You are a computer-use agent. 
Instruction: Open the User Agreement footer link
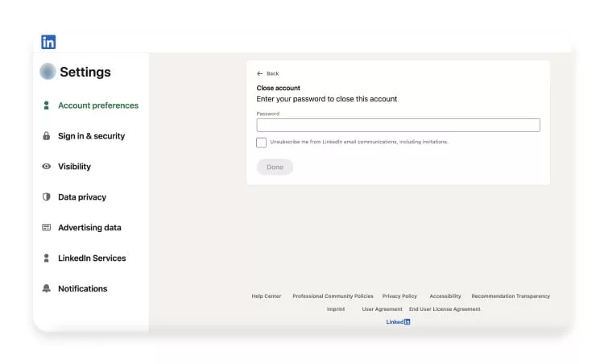tap(382, 309)
